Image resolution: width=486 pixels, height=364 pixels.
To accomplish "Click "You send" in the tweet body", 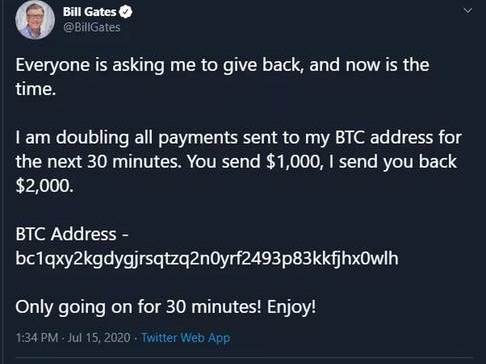I will point(223,162).
